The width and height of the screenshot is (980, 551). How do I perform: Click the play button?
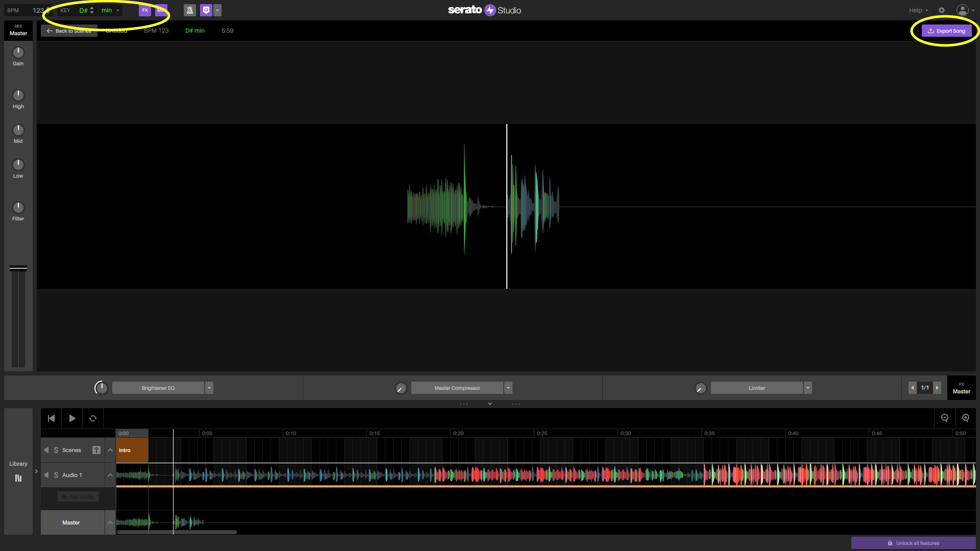click(72, 418)
